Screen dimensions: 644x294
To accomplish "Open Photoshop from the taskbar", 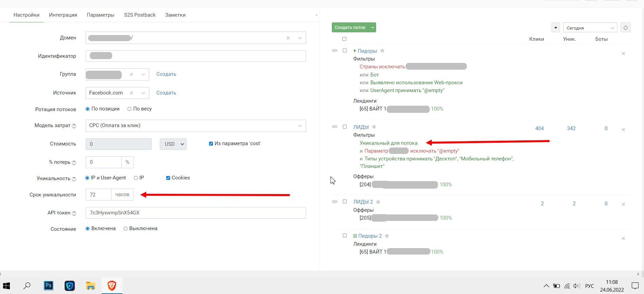I will tap(49, 286).
